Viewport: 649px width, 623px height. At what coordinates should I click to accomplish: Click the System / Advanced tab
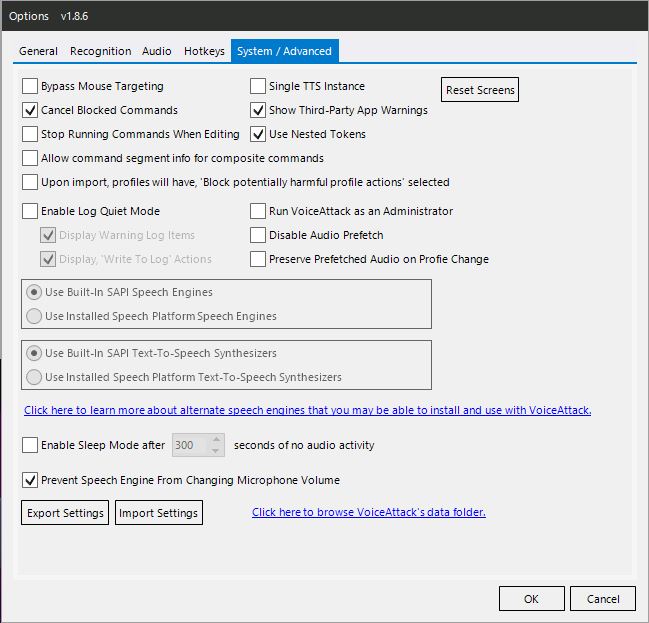coord(284,51)
